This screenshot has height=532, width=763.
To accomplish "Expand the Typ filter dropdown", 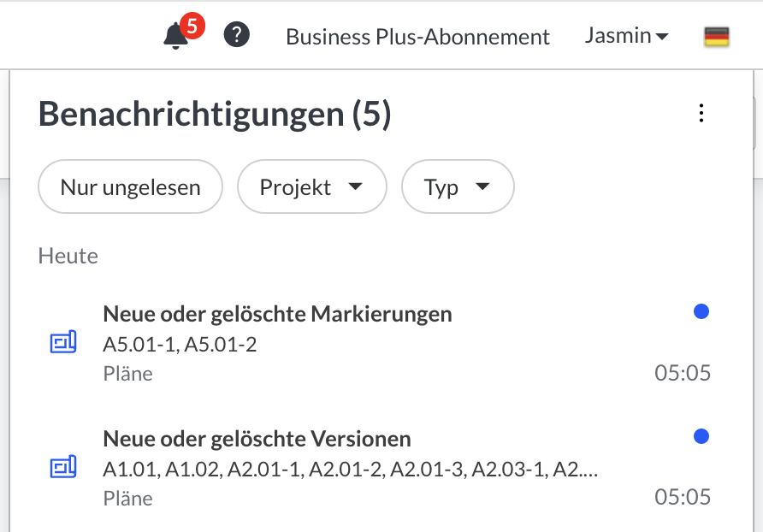I will 457,187.
